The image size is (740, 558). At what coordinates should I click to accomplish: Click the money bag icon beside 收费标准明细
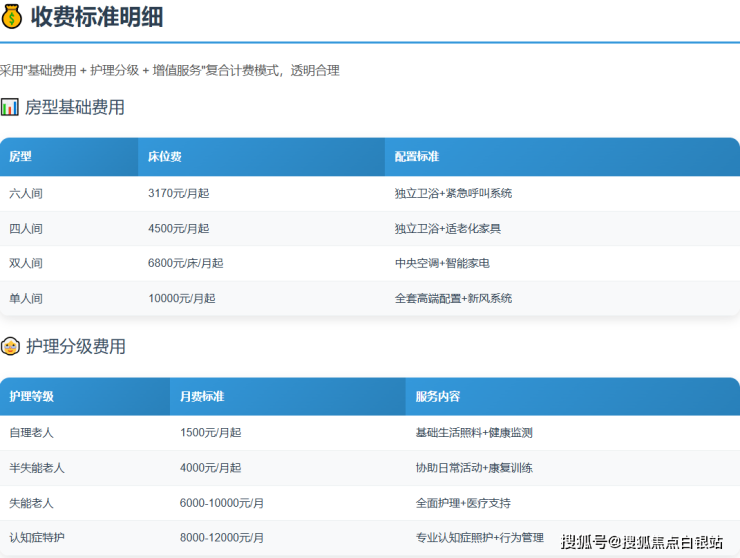pos(12,17)
